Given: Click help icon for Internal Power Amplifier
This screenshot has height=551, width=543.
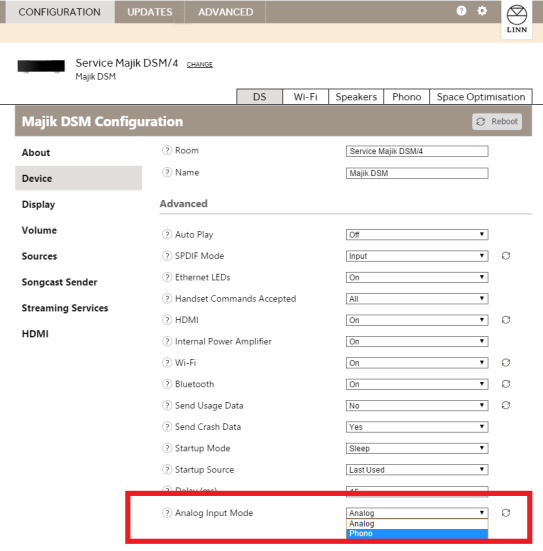Looking at the screenshot, I should click(167, 341).
